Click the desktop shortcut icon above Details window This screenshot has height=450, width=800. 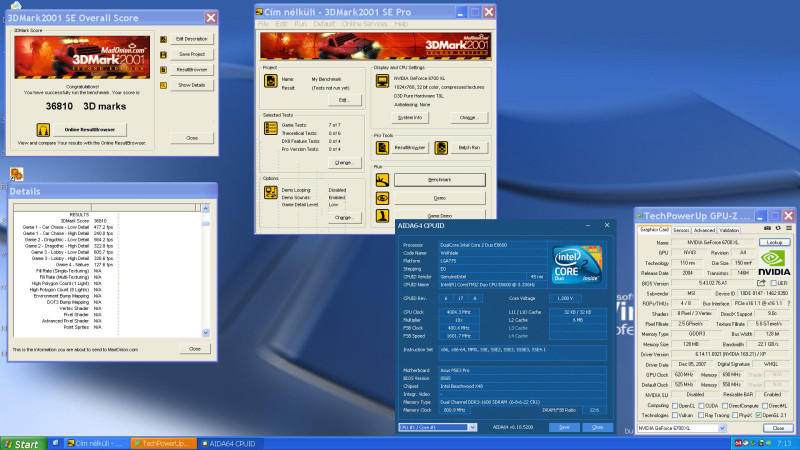16,174
